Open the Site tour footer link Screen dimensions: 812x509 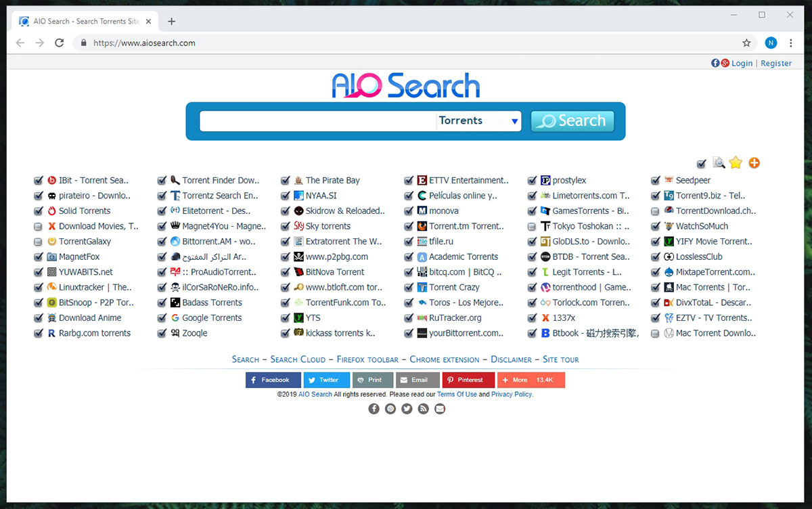tap(561, 359)
